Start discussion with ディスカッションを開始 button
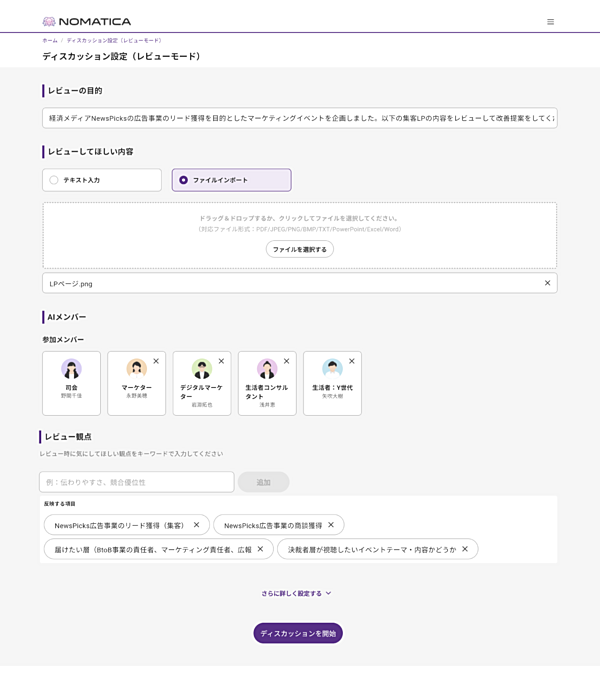600x678 pixels. tap(298, 633)
